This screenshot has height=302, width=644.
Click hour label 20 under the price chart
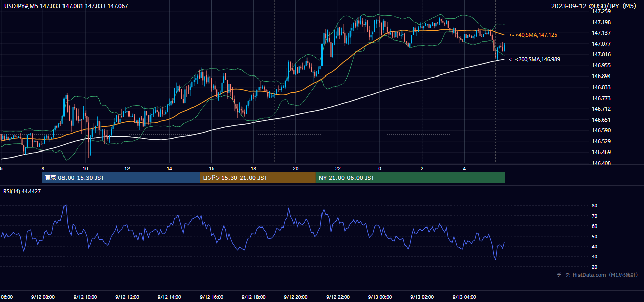pos(295,168)
